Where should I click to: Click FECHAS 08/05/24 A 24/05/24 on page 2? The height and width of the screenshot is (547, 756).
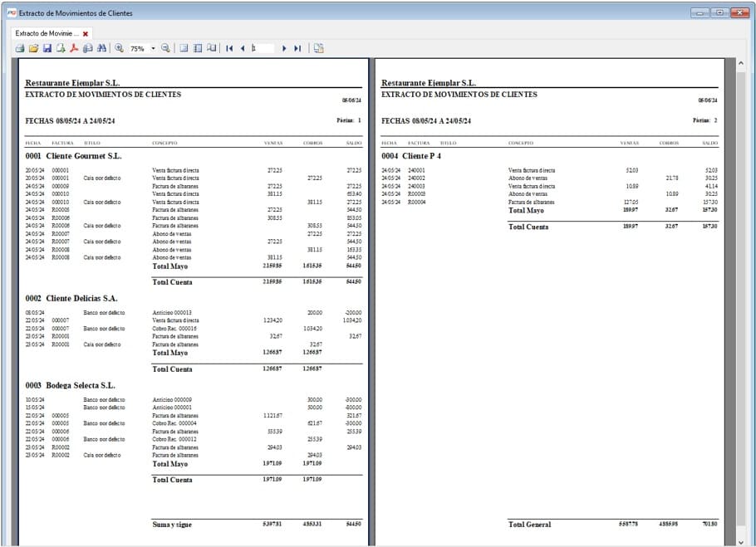(426, 121)
